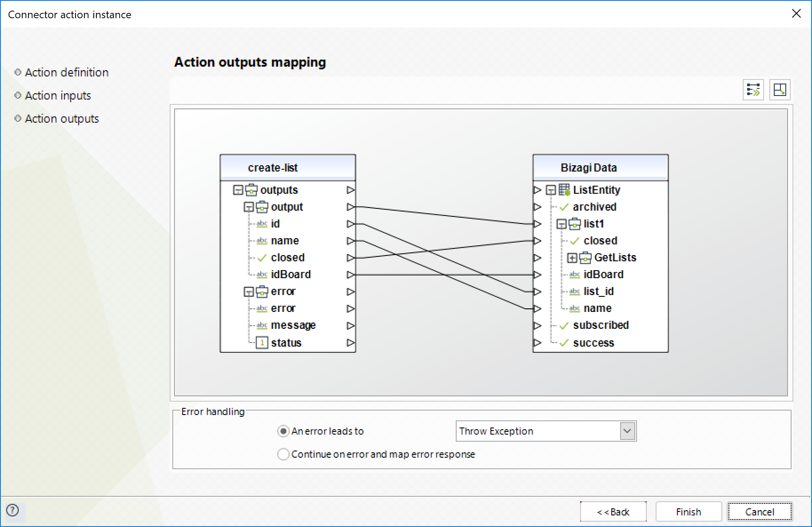Click the output arrow connector beside closed in create-list
This screenshot has height=527, width=812.
(x=350, y=258)
